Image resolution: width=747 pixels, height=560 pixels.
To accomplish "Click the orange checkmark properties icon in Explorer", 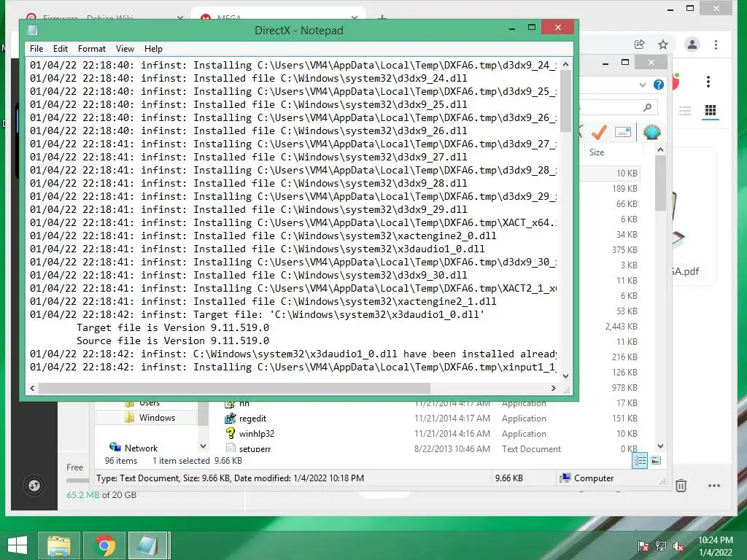I will tap(599, 132).
